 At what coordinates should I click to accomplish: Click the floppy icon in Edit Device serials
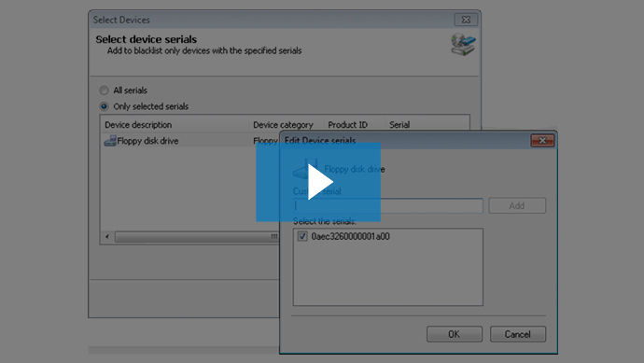(x=306, y=169)
